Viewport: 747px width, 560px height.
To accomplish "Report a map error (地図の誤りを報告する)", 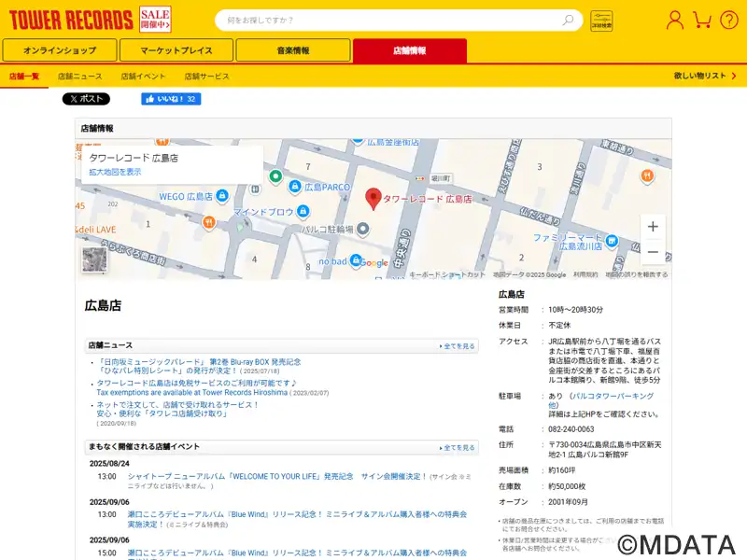I will pos(637,274).
